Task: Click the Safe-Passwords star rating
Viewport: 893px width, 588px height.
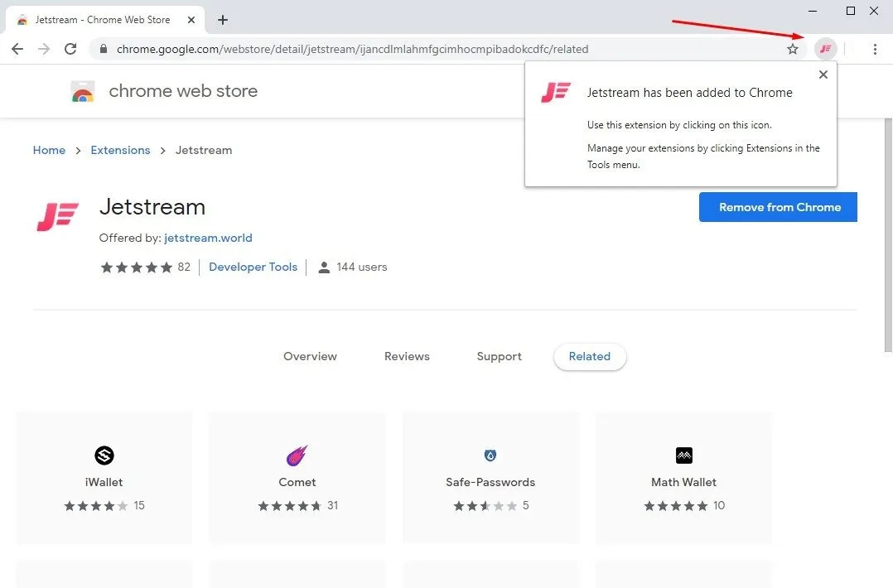Action: coord(485,506)
